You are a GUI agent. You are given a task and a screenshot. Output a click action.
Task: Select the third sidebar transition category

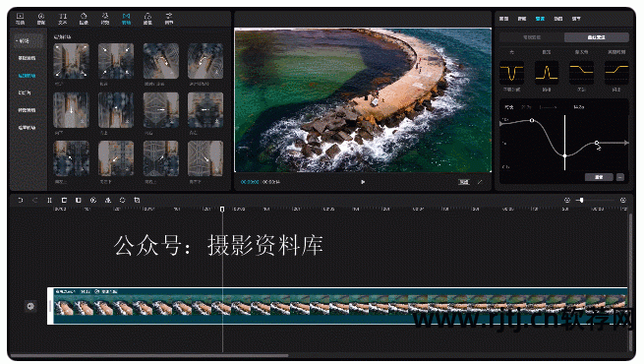coord(25,92)
